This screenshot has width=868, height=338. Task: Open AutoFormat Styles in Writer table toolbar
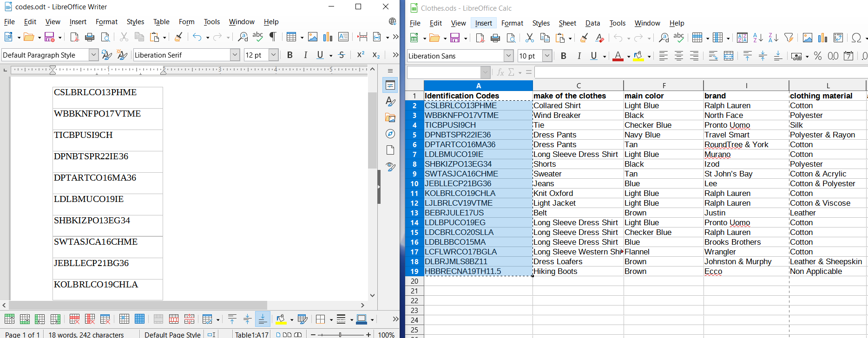tap(302, 319)
